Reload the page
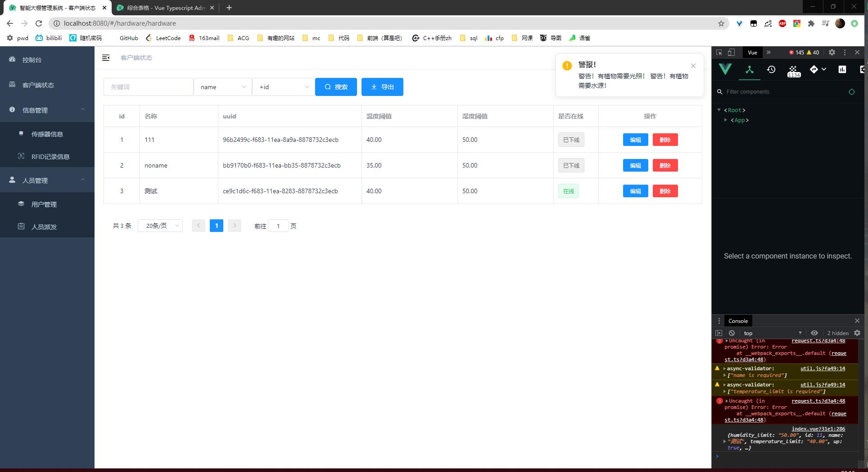The height and width of the screenshot is (472, 868). coord(39,23)
